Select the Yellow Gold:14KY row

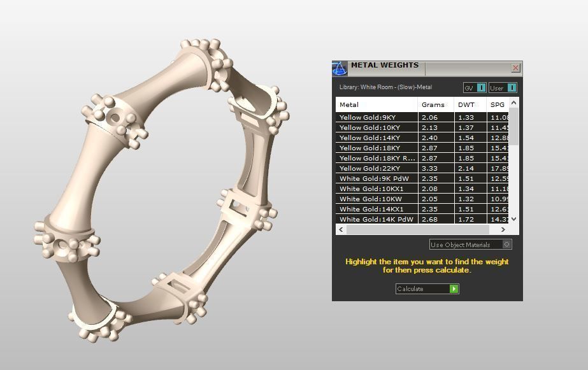[422, 138]
